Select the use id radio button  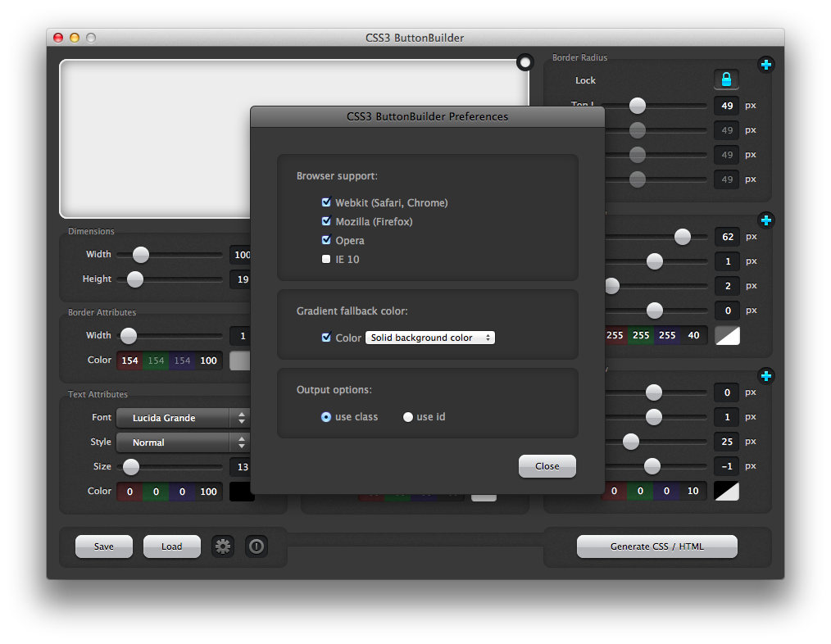(x=407, y=416)
